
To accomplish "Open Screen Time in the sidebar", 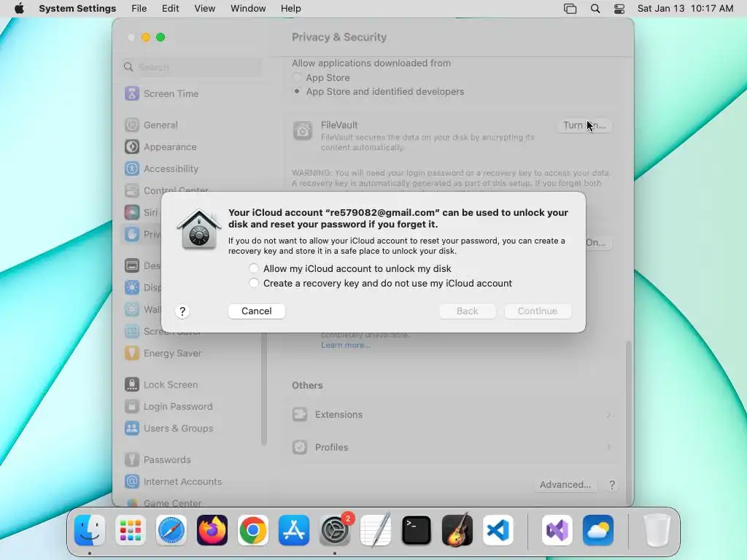I will point(171,94).
